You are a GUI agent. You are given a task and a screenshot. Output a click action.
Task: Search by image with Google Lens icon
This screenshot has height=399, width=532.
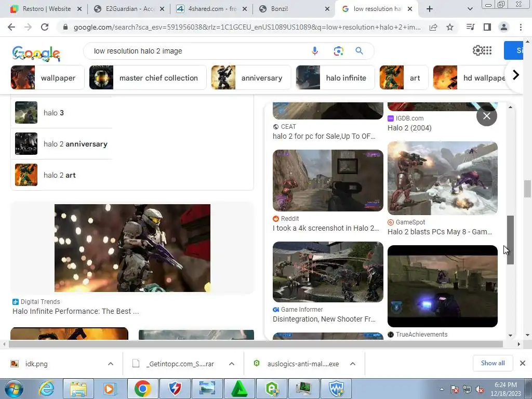pos(338,51)
